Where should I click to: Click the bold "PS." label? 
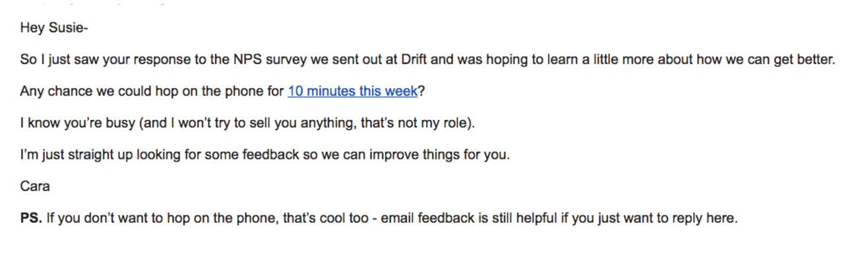(x=32, y=218)
